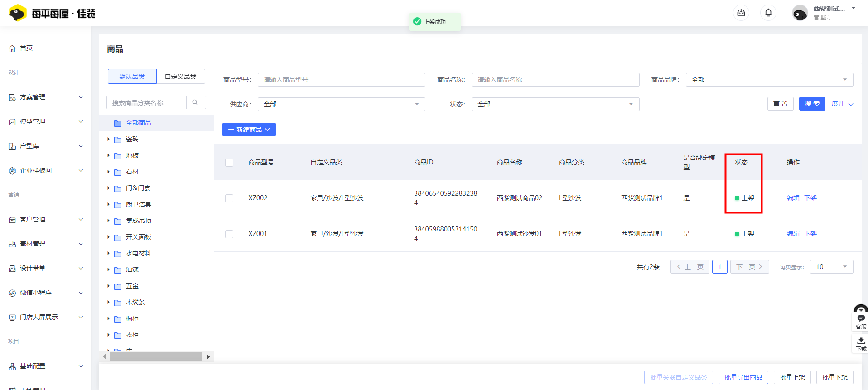Click the 商品名称 input field

pos(555,80)
